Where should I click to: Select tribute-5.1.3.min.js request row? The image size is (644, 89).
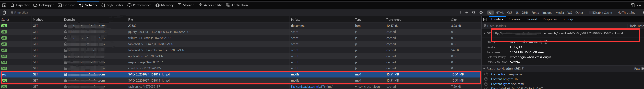pyautogui.click(x=241, y=38)
